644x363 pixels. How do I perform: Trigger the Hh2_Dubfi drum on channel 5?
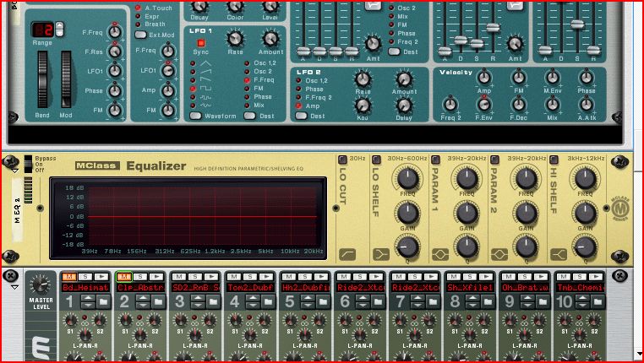click(321, 277)
